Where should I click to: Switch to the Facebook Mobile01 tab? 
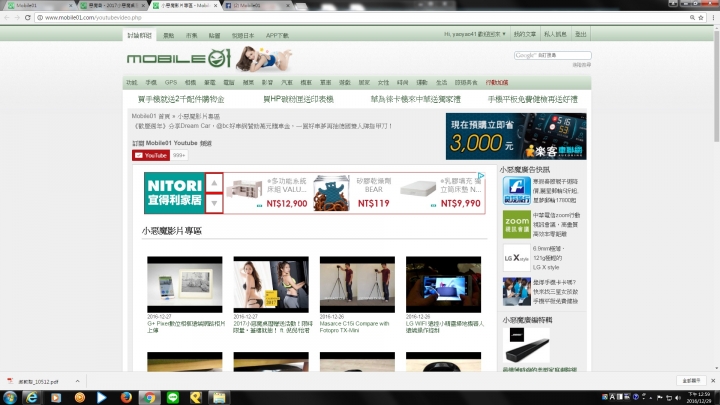tap(257, 6)
